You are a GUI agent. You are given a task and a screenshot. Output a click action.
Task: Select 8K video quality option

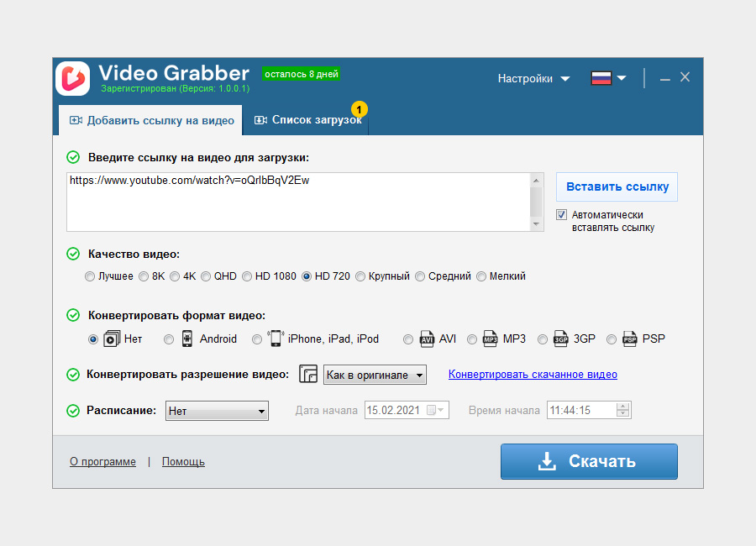pos(144,276)
